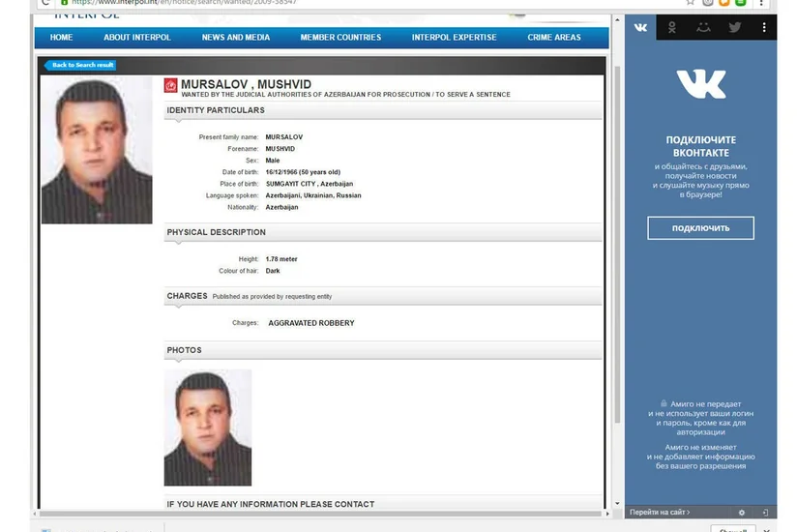The height and width of the screenshot is (532, 797).
Task: Open MEMBER COUNTRIES menu
Action: point(340,38)
